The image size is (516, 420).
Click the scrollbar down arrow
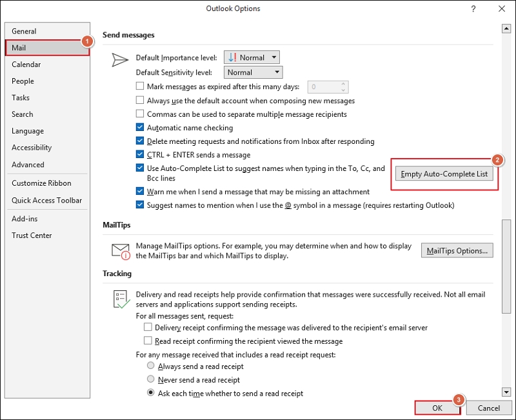click(506, 392)
